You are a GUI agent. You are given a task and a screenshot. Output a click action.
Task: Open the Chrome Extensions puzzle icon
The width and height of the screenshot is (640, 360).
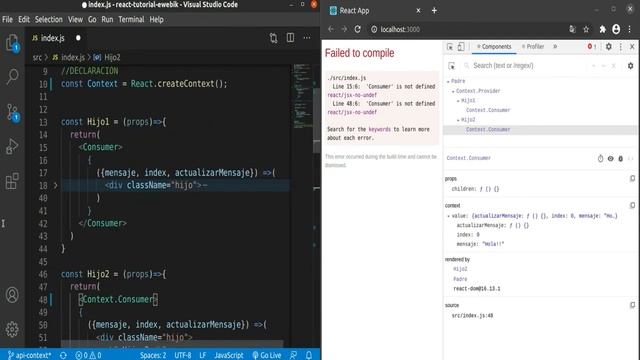point(602,29)
